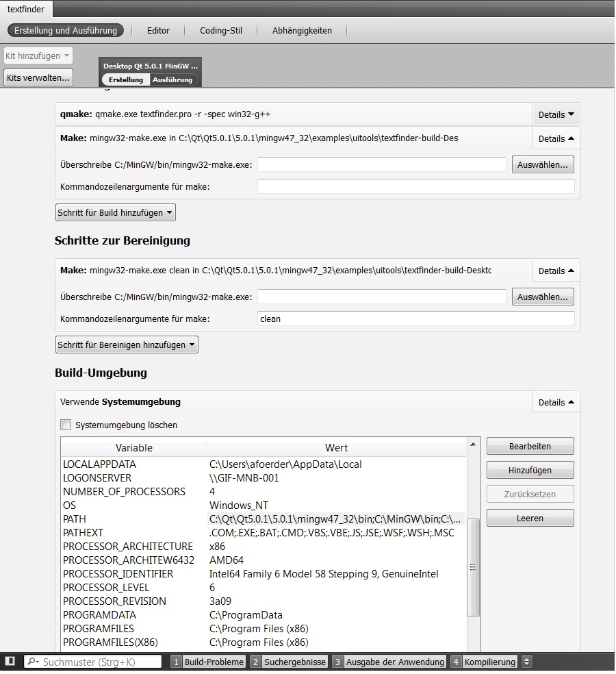Sort by the Wert column header

[336, 448]
